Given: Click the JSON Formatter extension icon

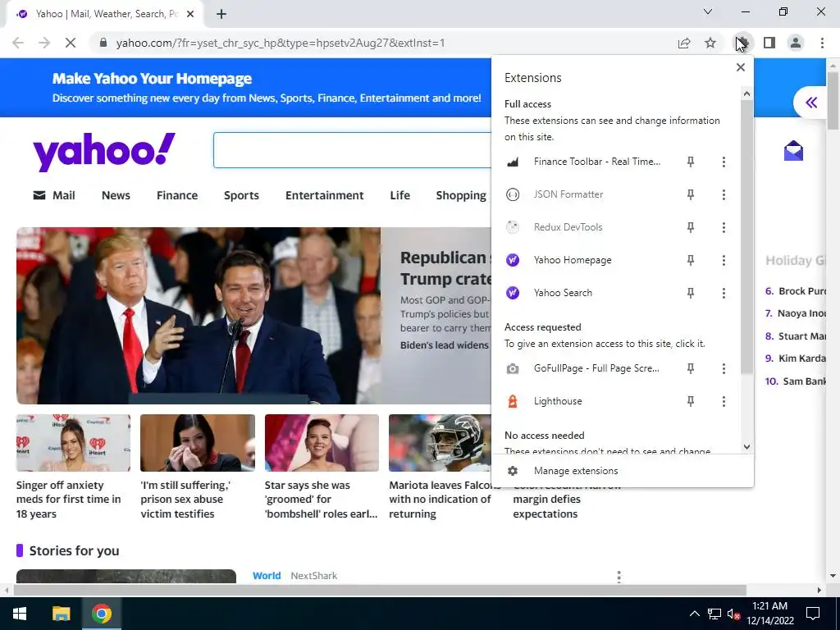Looking at the screenshot, I should (x=513, y=194).
